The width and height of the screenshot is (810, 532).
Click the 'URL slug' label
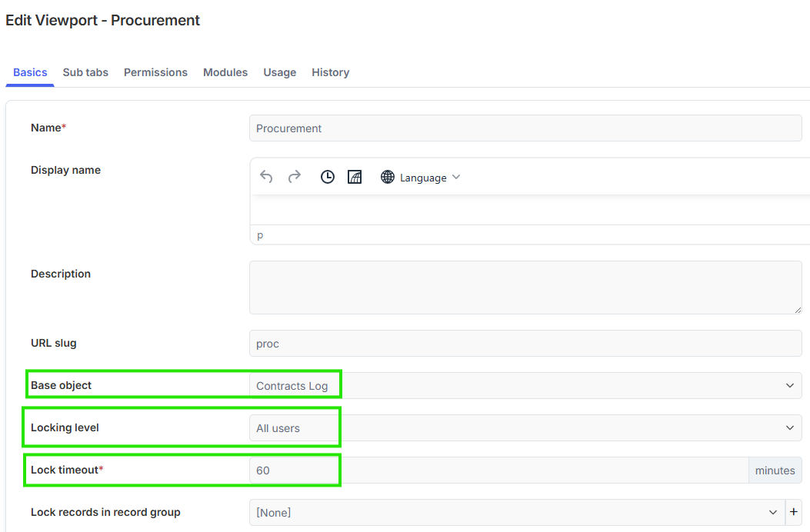pyautogui.click(x=53, y=343)
